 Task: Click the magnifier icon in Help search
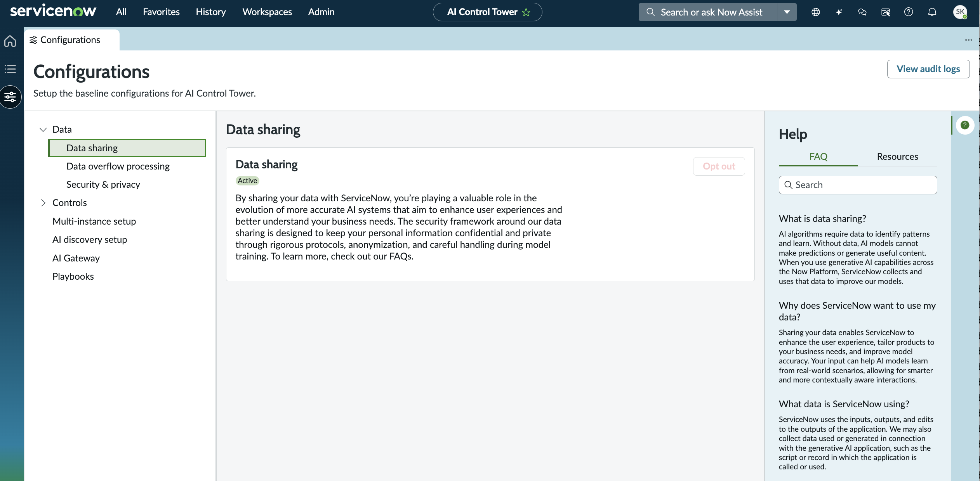pyautogui.click(x=788, y=185)
